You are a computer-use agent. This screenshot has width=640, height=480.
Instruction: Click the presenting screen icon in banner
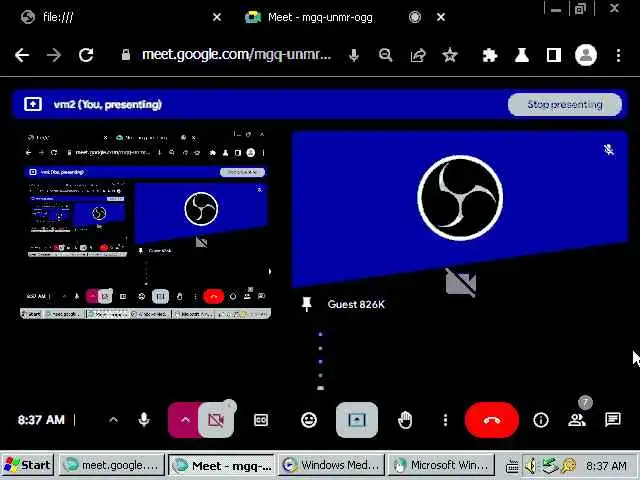33,104
